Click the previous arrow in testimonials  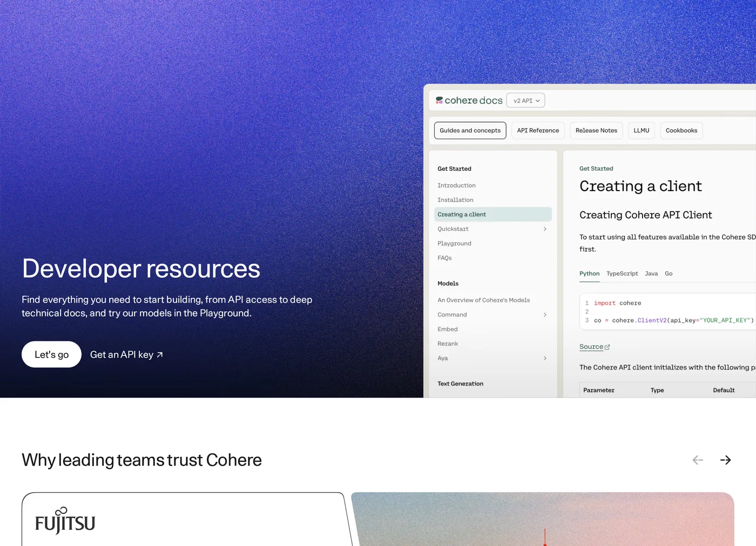click(698, 460)
